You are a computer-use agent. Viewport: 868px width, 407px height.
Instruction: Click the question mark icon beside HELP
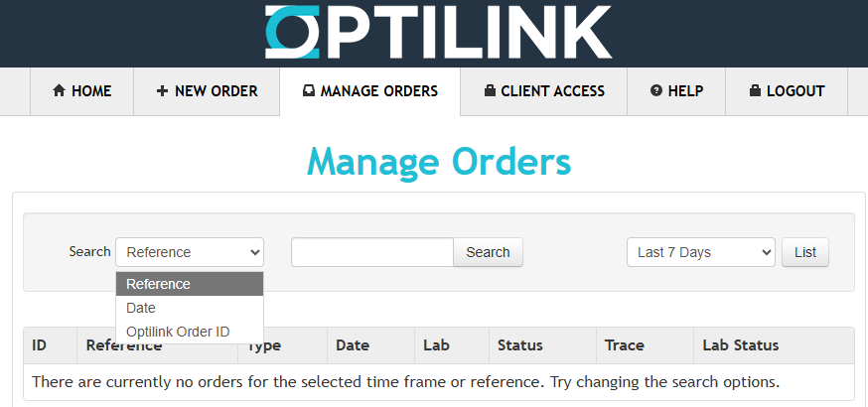click(656, 90)
